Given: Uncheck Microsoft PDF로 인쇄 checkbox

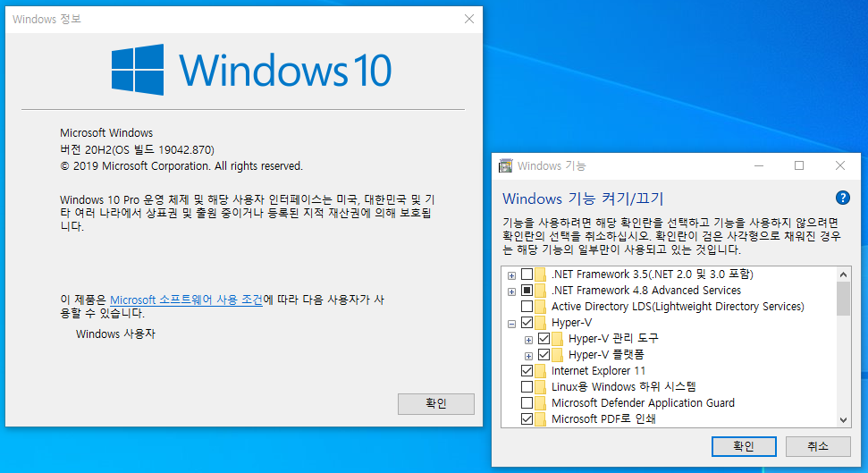Looking at the screenshot, I should coord(527,418).
